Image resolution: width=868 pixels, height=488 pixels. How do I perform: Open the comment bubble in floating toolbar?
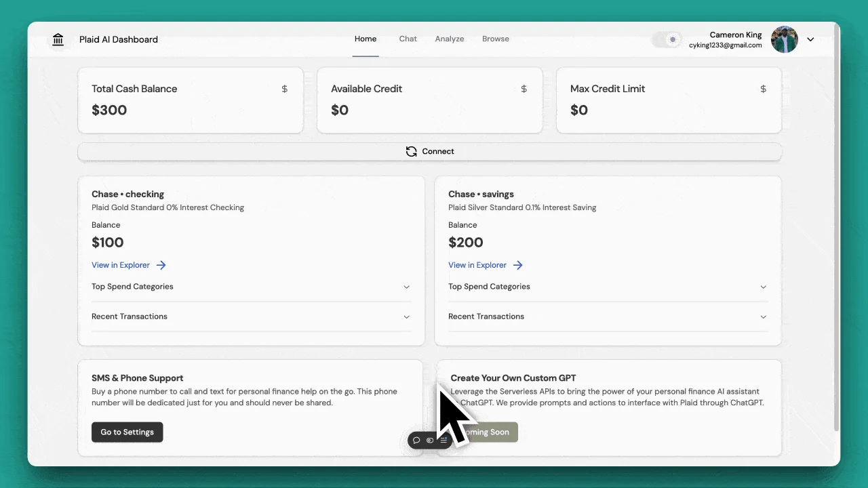416,441
